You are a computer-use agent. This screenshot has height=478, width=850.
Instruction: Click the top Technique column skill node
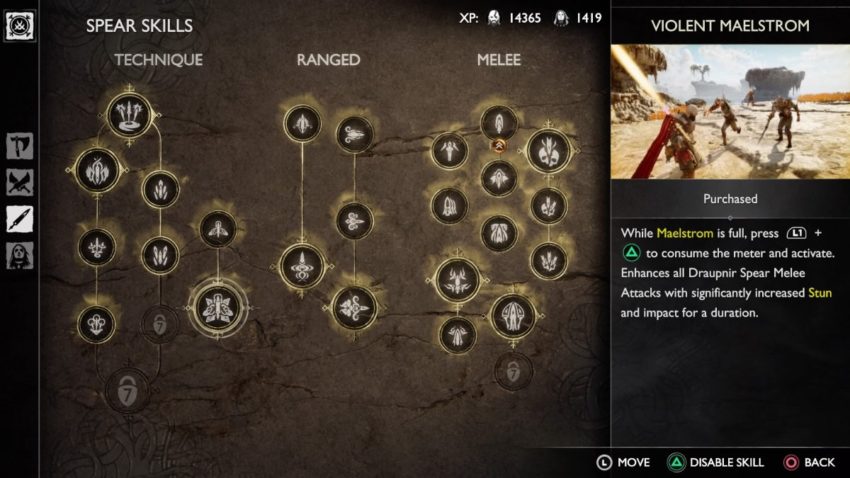click(129, 115)
